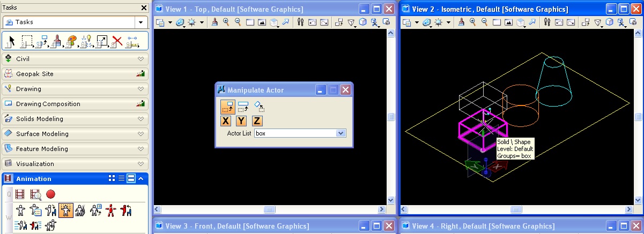Click Window Area in View 1 toolbar
The width and height of the screenshot is (644, 234).
(x=250, y=22)
